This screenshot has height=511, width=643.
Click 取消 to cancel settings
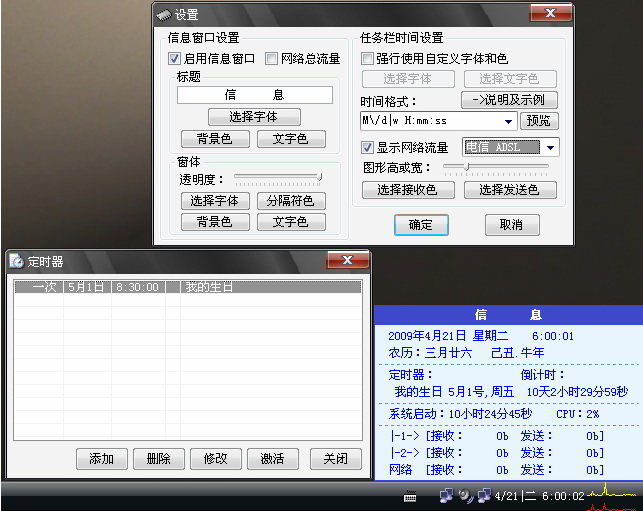click(512, 225)
